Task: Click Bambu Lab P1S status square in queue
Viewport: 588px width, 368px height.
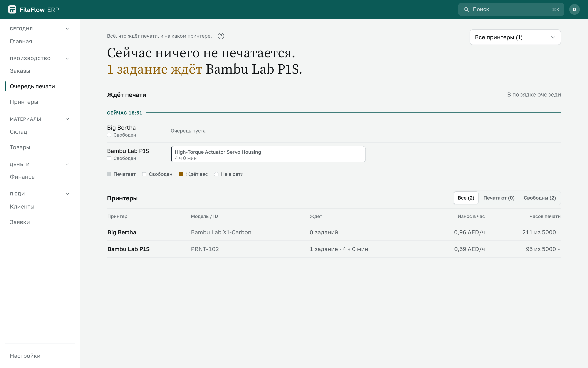Action: point(109,158)
